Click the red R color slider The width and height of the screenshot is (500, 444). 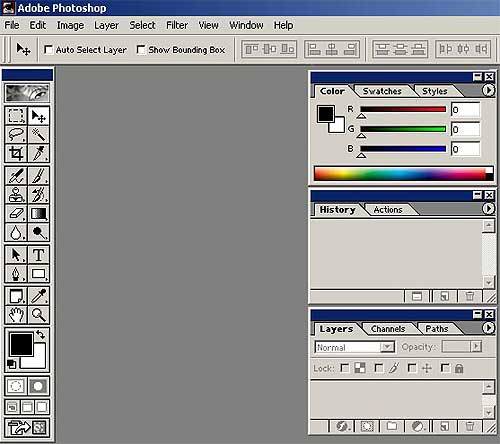point(403,109)
